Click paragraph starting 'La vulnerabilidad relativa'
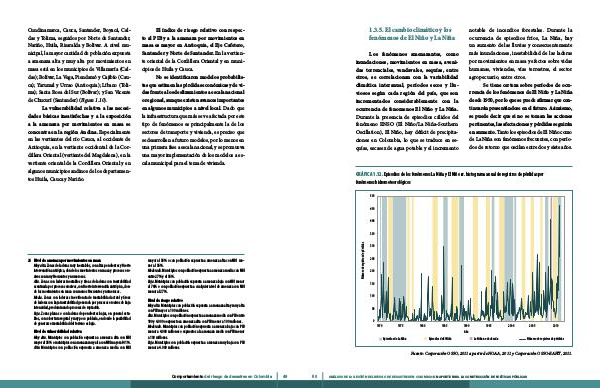 tap(79, 143)
